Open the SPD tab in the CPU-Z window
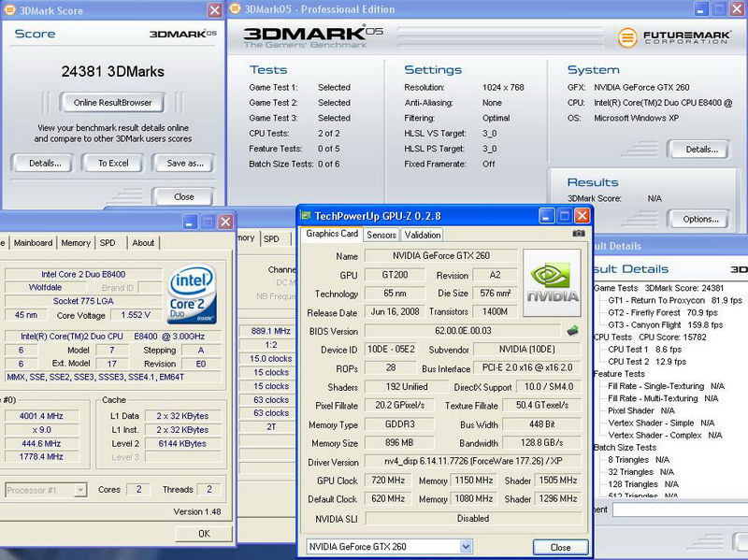 [108, 243]
